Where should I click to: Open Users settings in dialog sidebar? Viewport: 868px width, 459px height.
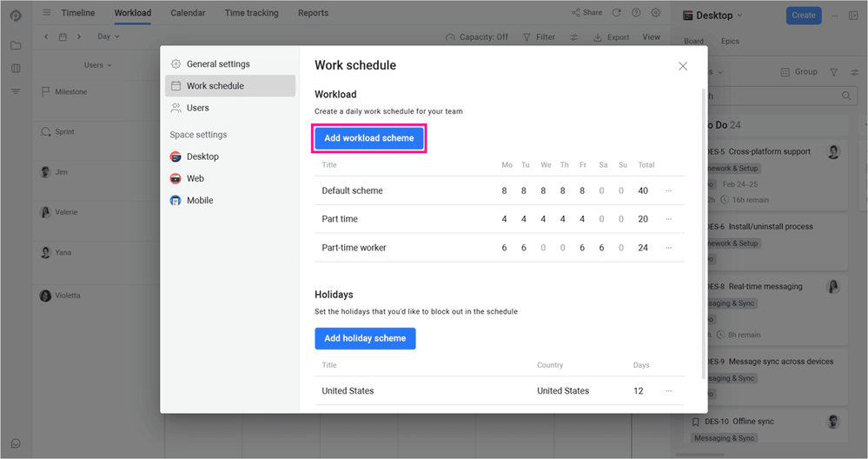tap(230, 108)
